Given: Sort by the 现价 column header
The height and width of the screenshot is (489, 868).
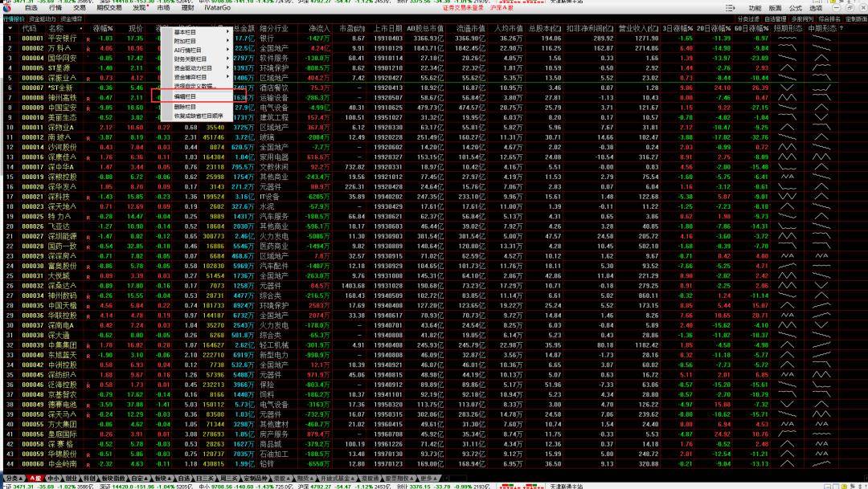Looking at the screenshot, I should click(136, 28).
